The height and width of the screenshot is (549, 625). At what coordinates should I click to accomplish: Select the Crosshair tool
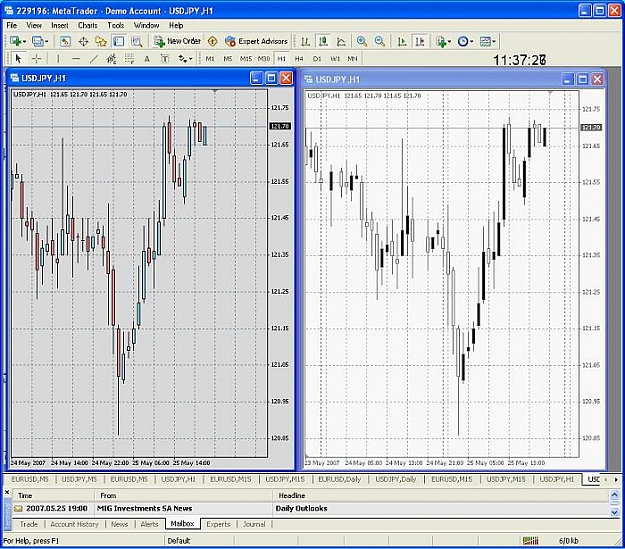[36, 59]
